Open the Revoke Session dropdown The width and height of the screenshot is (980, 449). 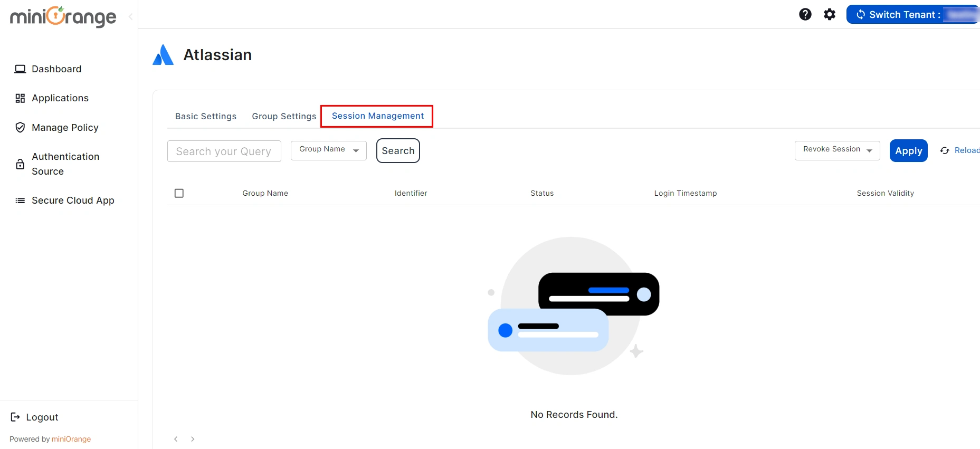(838, 150)
